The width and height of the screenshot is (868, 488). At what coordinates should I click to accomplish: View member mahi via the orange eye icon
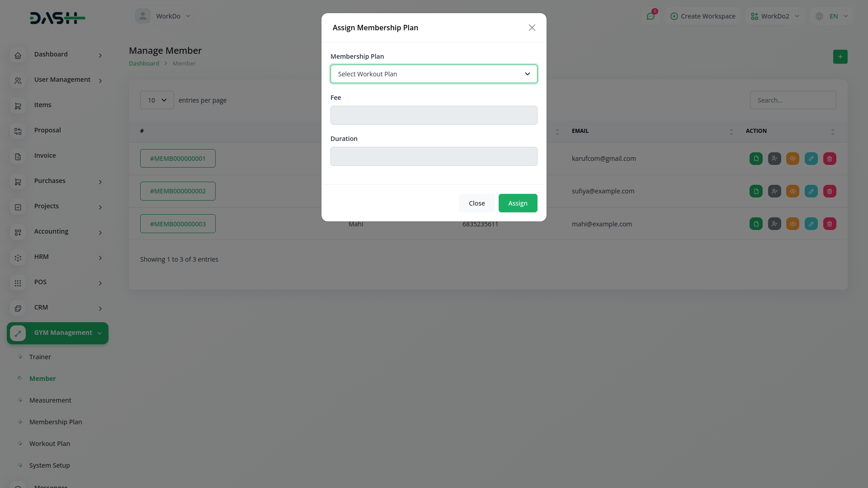[793, 224]
